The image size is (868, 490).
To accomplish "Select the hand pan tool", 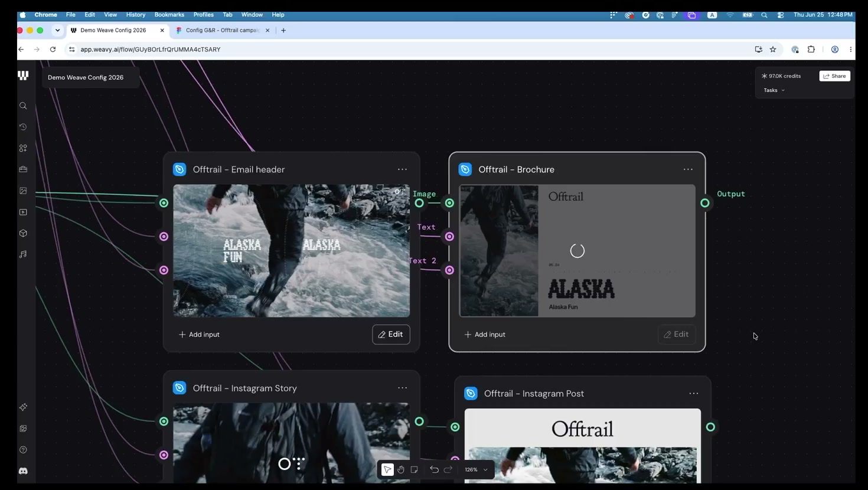I will pos(401,469).
